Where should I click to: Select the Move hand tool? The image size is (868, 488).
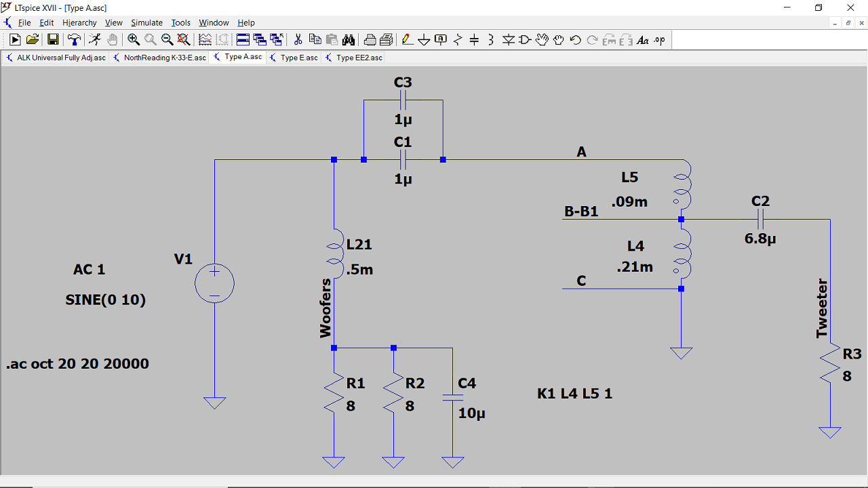pyautogui.click(x=542, y=40)
